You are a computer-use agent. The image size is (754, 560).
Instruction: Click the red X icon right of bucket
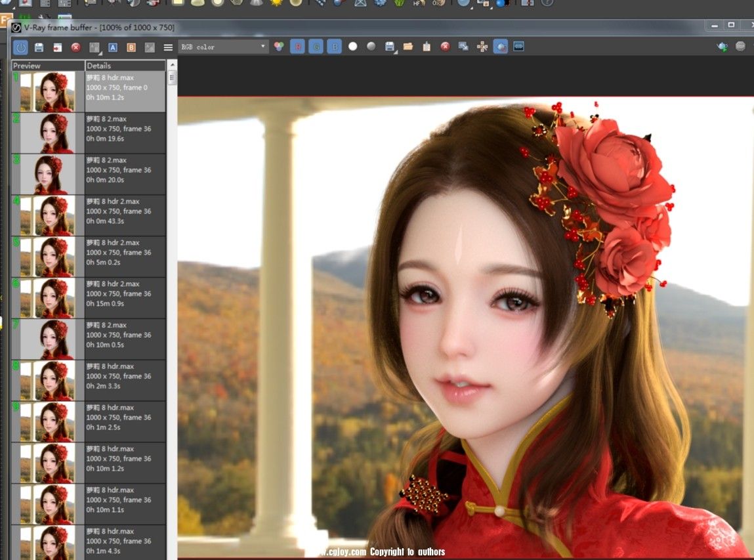pyautogui.click(x=446, y=46)
